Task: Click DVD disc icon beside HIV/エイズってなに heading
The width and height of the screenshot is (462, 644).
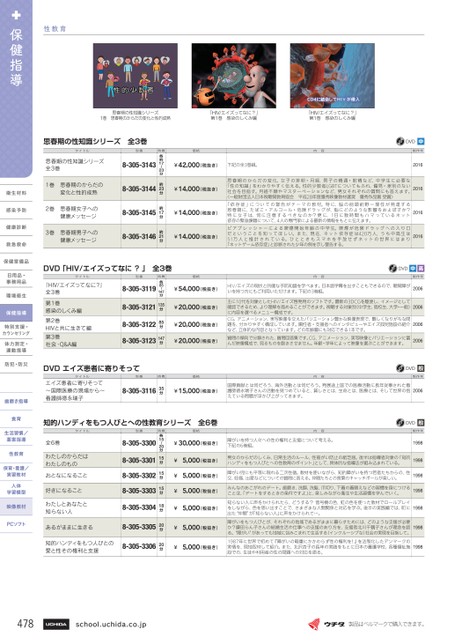Action: 393,268
